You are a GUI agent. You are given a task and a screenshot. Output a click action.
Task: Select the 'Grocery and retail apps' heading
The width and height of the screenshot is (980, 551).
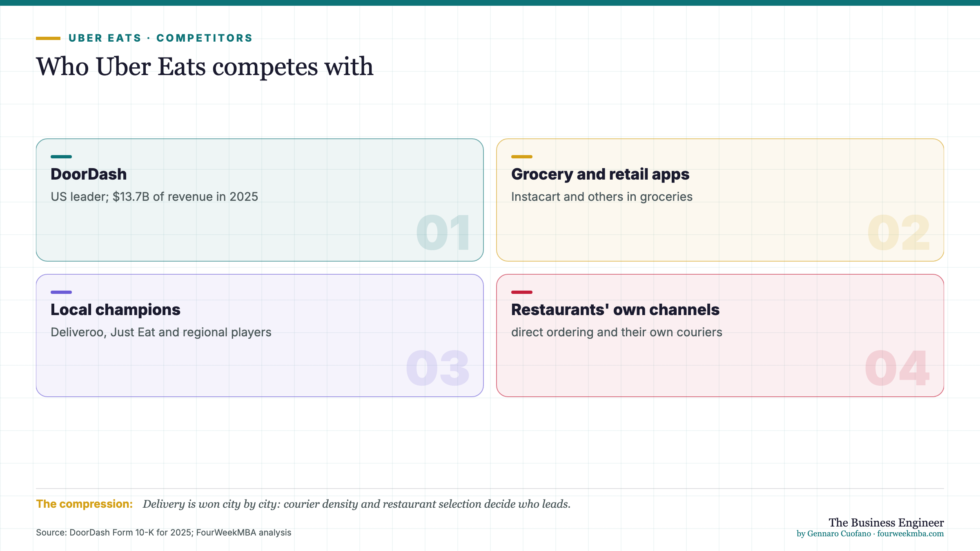(x=600, y=174)
